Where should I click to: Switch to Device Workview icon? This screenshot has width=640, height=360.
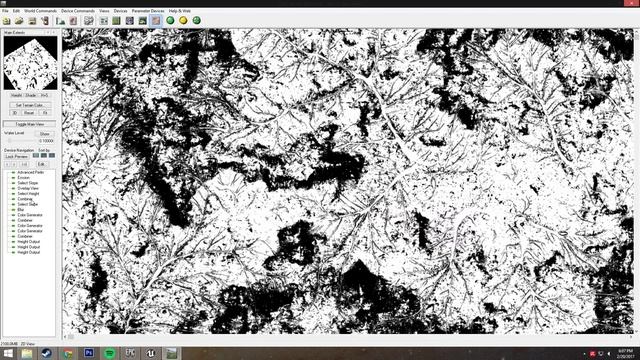coord(104,20)
